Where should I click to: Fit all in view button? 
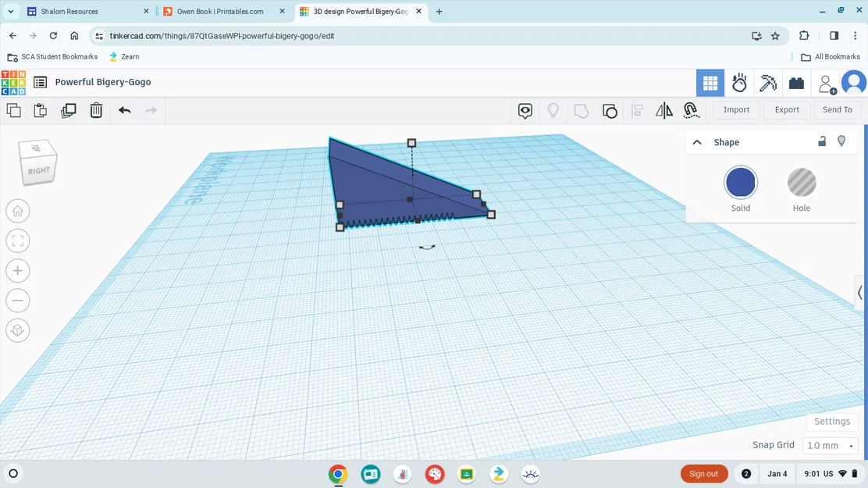pos(18,241)
